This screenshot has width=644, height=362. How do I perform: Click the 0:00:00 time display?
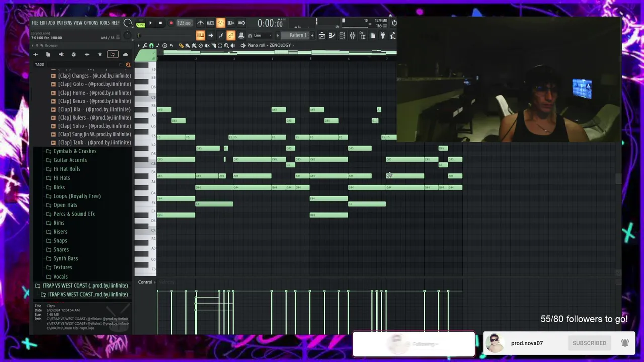tap(270, 23)
